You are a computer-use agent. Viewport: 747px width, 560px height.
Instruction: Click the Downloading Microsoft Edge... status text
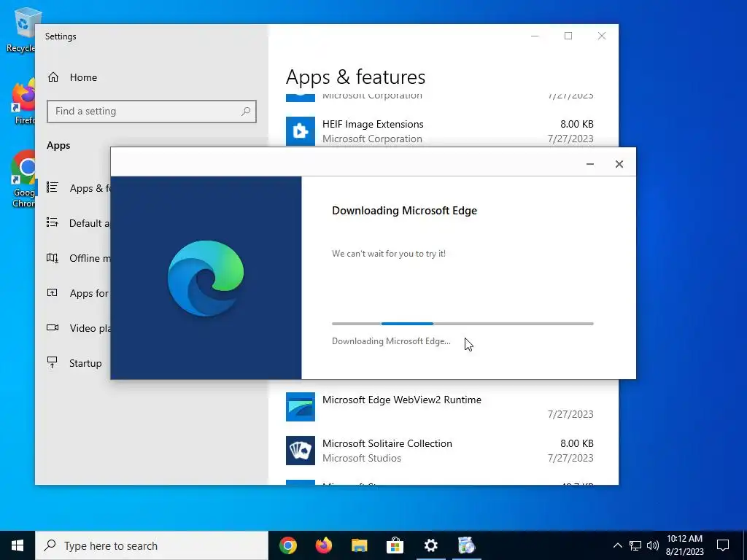pyautogui.click(x=391, y=341)
